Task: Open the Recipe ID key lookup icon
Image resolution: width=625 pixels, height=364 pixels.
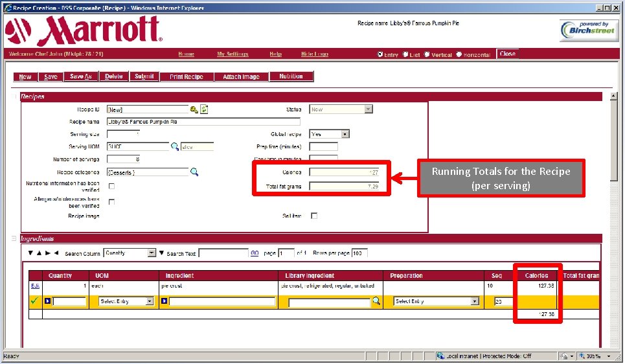Action: (194, 109)
